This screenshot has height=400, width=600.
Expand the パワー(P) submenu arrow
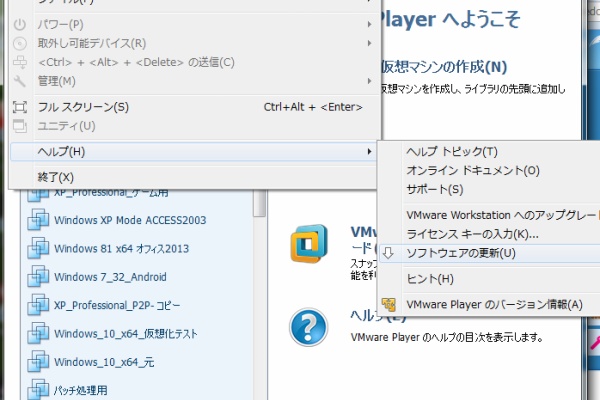click(370, 24)
